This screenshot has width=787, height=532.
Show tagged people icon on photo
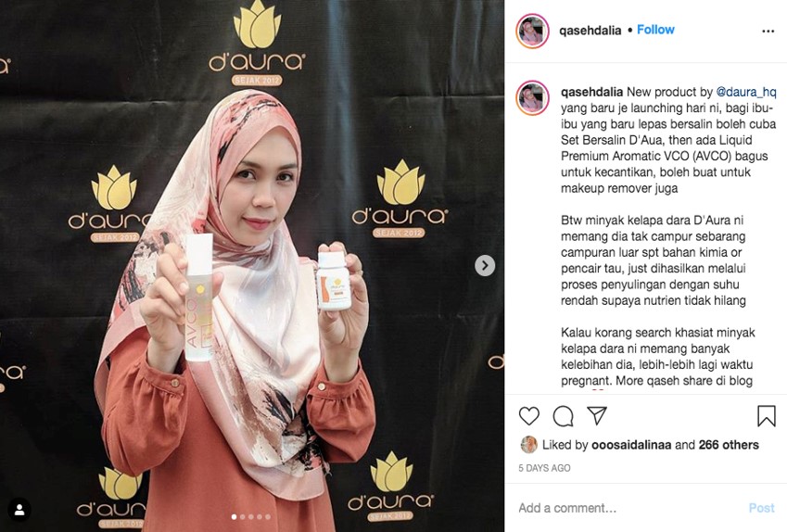coord(19,510)
